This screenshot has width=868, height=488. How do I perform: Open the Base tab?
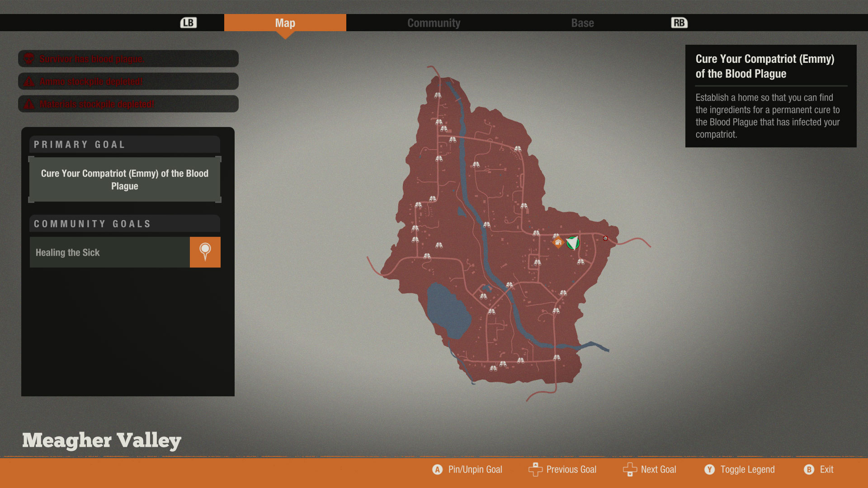(x=582, y=23)
